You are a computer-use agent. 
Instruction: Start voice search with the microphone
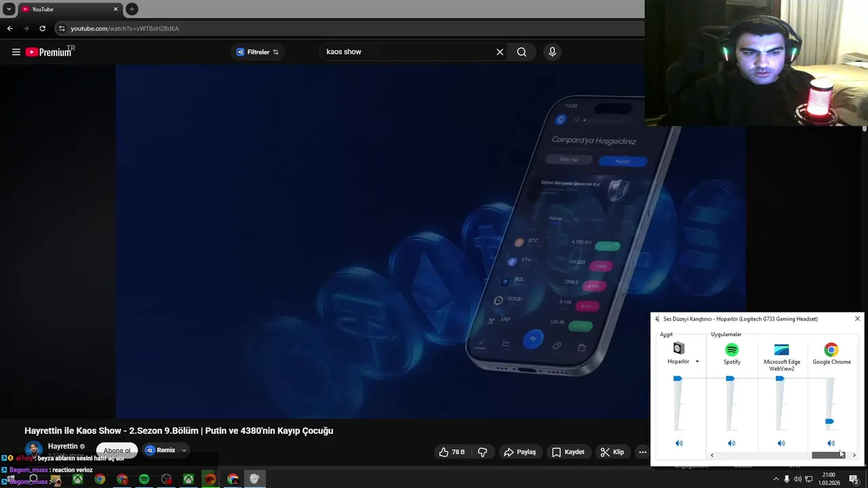point(552,52)
